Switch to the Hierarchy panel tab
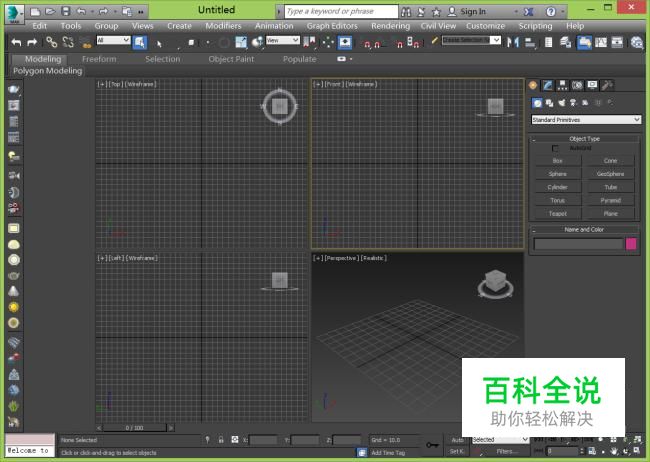This screenshot has width=650, height=462. [563, 85]
